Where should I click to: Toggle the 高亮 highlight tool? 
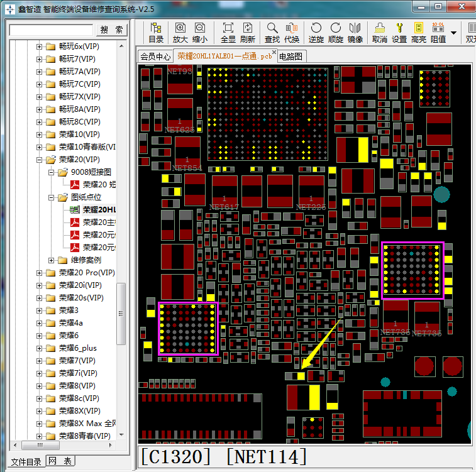coord(419,33)
